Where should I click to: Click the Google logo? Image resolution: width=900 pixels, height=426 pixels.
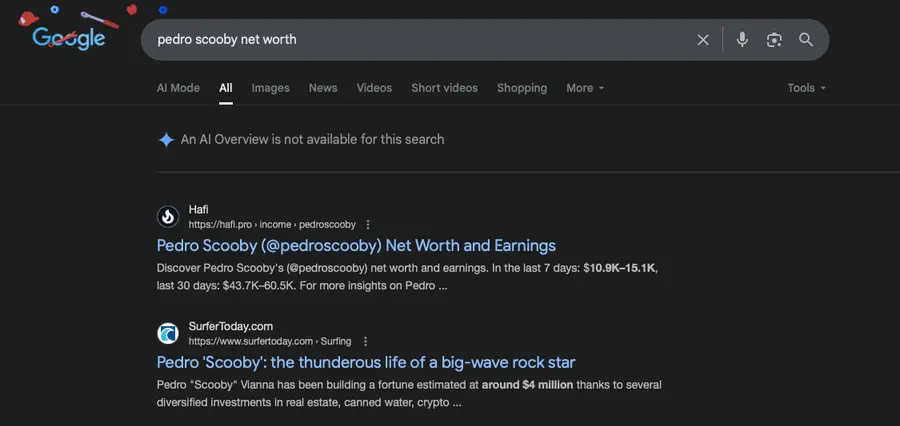[68, 38]
